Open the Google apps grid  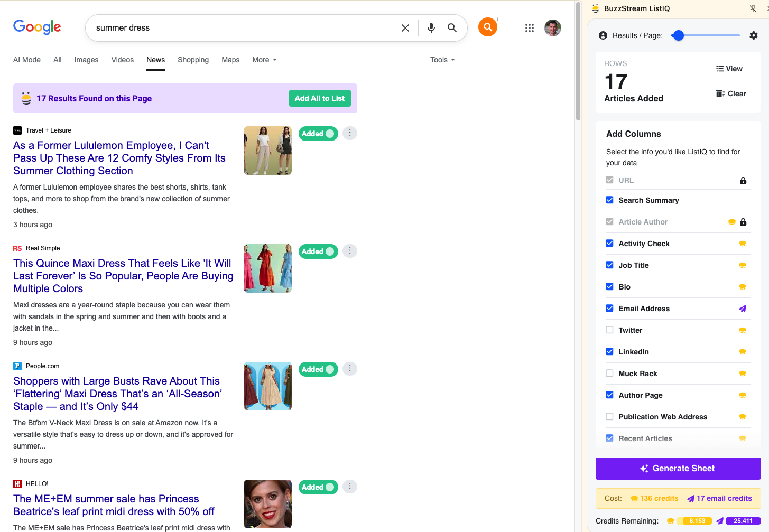point(529,28)
